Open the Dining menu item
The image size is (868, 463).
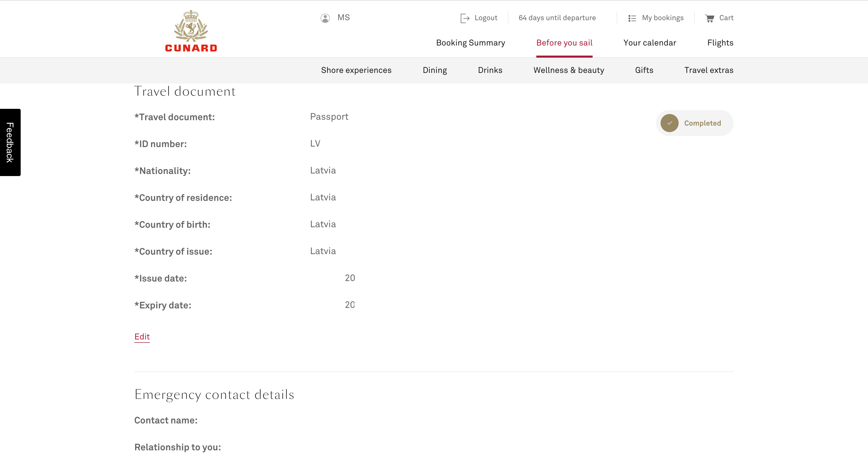click(435, 70)
